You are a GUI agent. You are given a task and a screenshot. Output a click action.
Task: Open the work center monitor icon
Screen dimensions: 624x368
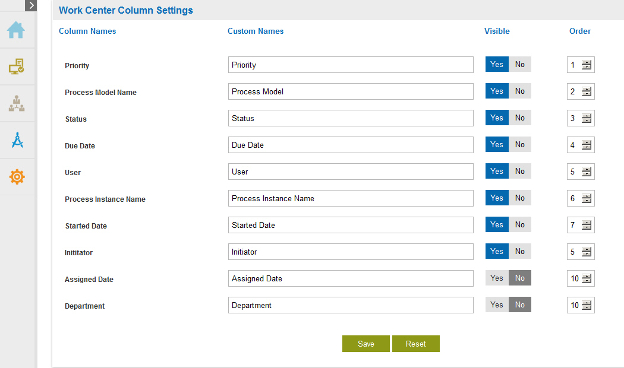[x=16, y=66]
